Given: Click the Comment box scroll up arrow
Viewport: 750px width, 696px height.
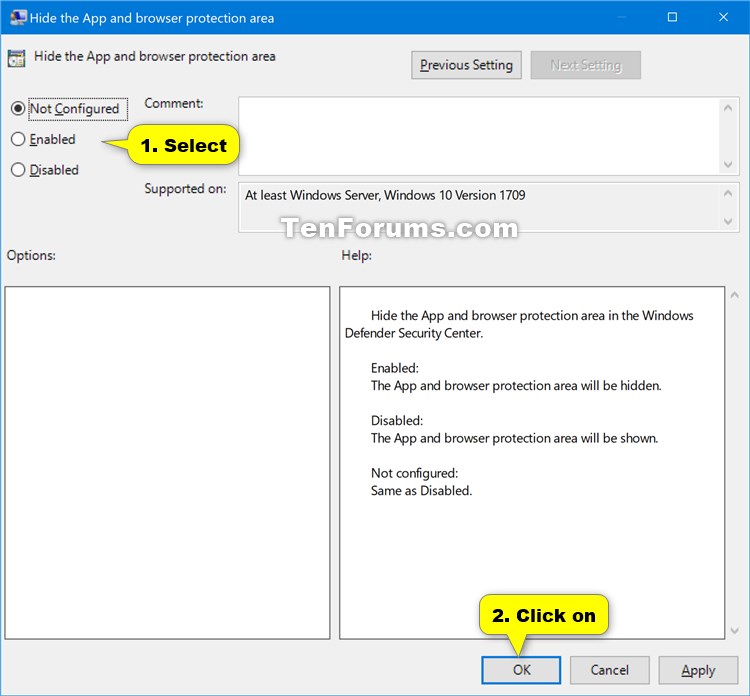Looking at the screenshot, I should [728, 108].
